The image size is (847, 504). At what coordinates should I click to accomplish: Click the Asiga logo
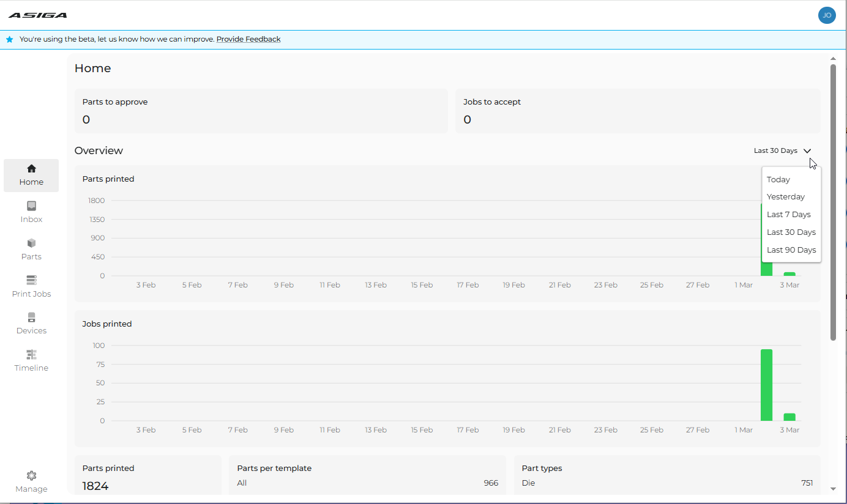pos(38,15)
